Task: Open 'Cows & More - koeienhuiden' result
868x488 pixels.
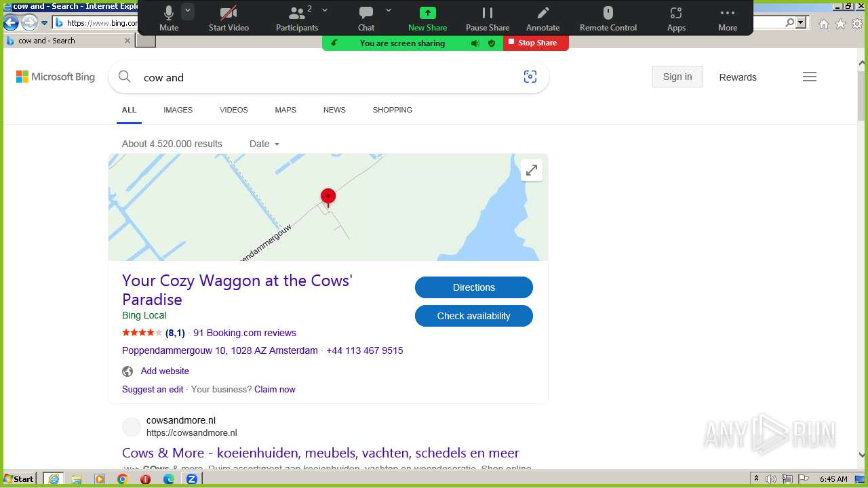Action: click(x=321, y=453)
